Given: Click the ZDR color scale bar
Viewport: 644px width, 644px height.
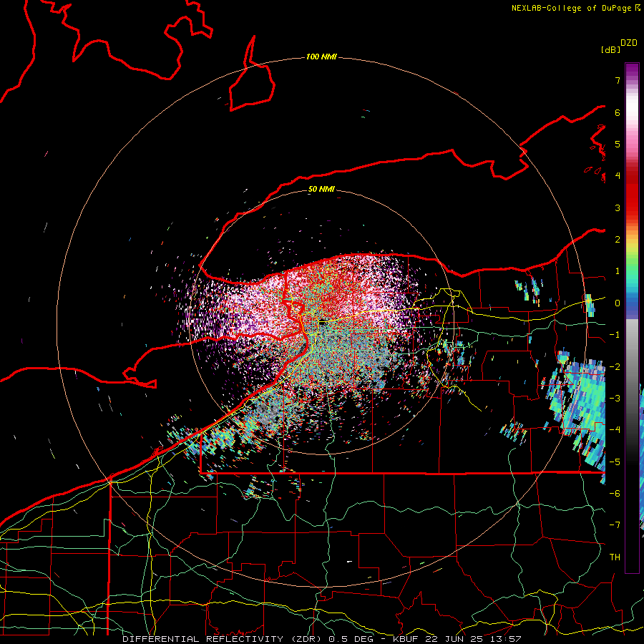Looking at the screenshot, I should (x=632, y=318).
